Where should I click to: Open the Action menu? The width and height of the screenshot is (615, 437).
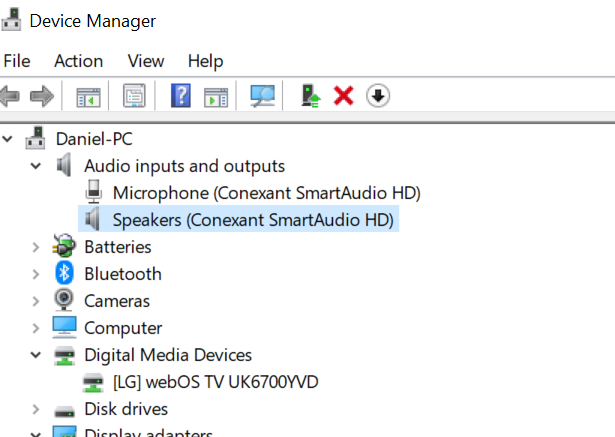78,61
